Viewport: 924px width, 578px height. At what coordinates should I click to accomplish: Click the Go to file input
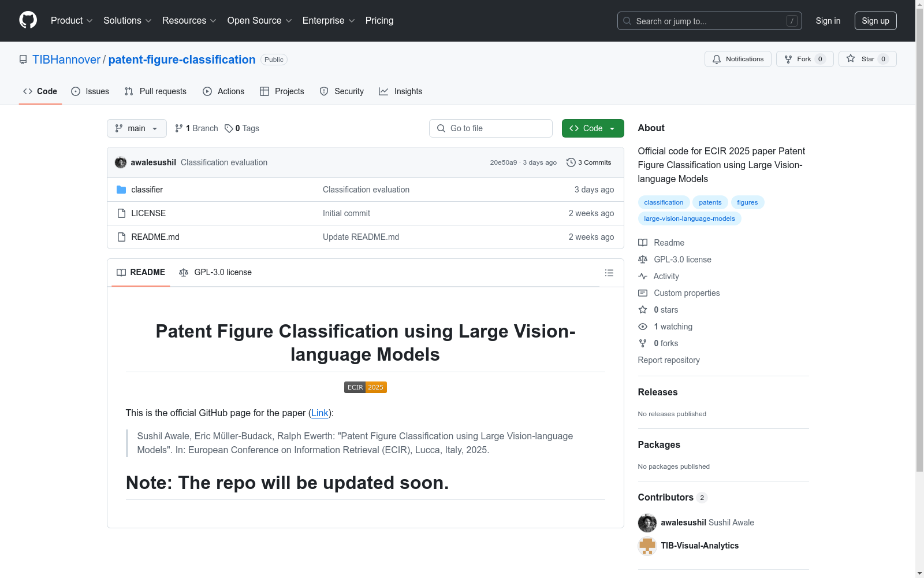point(491,128)
